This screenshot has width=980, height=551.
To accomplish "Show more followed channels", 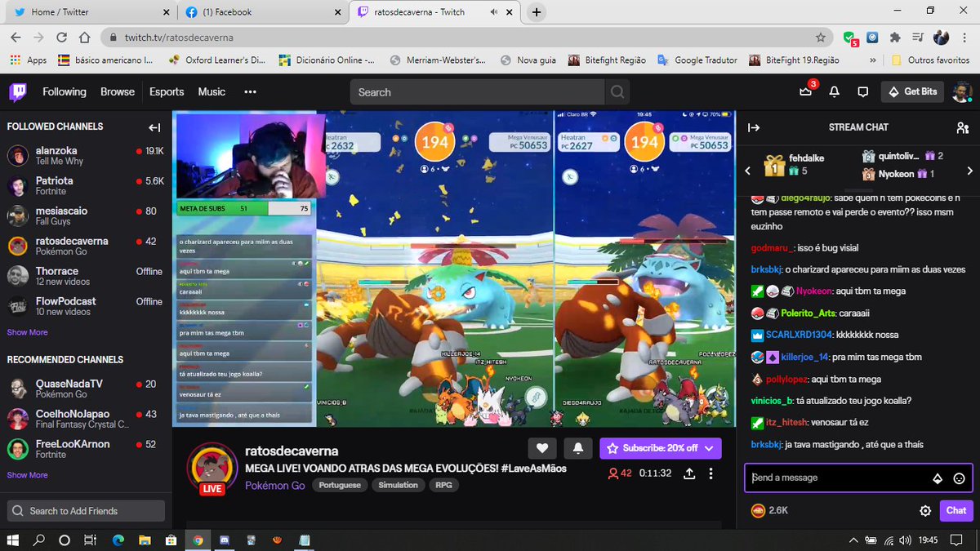I will (x=27, y=332).
